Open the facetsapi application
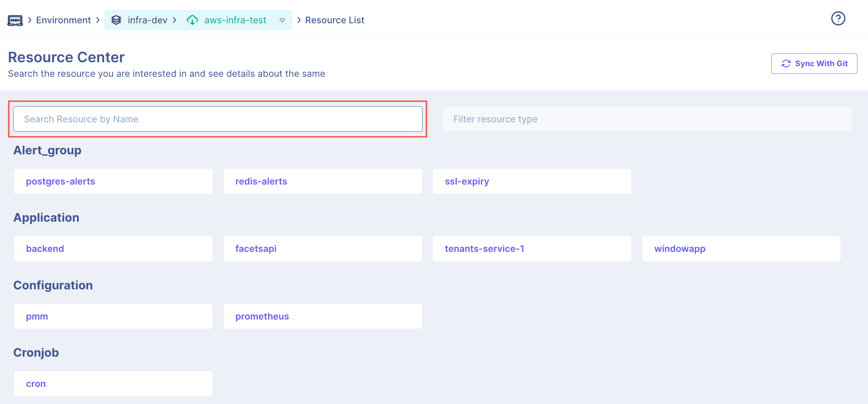 [322, 249]
